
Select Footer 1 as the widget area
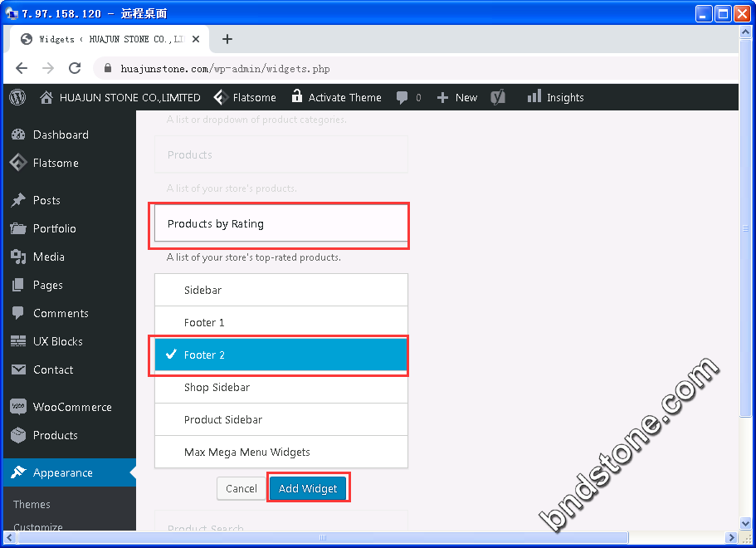point(281,322)
